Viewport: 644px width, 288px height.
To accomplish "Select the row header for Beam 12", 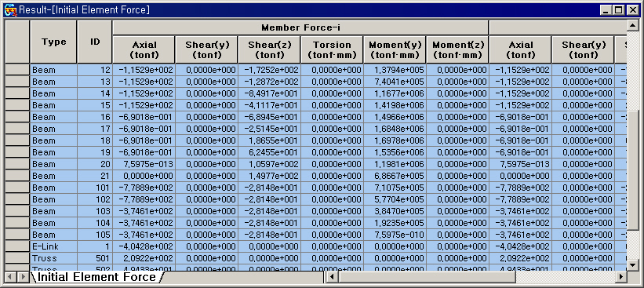I will click(x=17, y=70).
